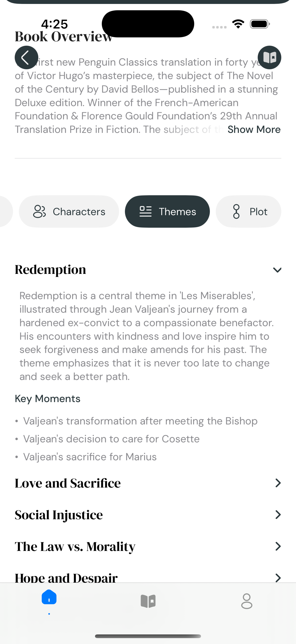Expand the Hope and Despair theme
The image size is (296, 644).
(x=278, y=577)
